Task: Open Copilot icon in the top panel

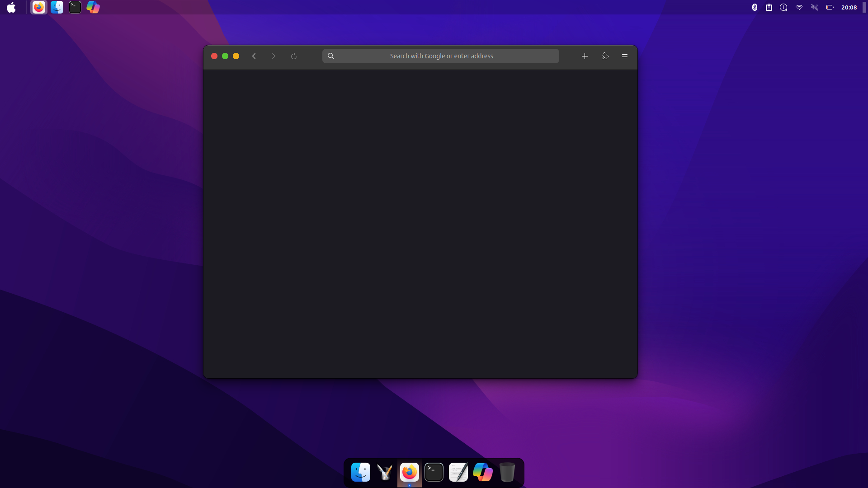Action: [x=93, y=7]
